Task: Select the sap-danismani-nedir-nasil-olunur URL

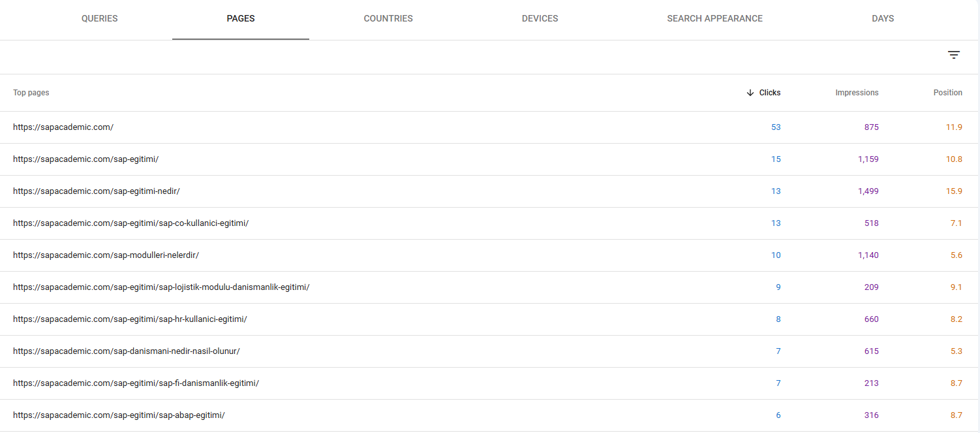Action: (x=126, y=351)
